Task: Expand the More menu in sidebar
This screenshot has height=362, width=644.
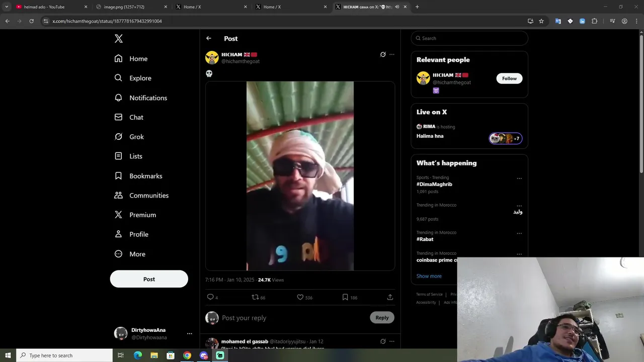Action: pos(130,254)
